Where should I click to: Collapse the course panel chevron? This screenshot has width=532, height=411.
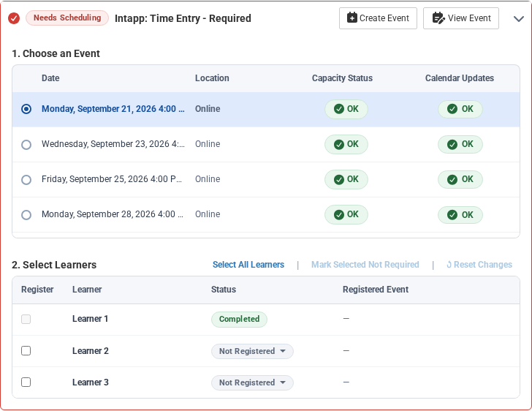tap(518, 19)
